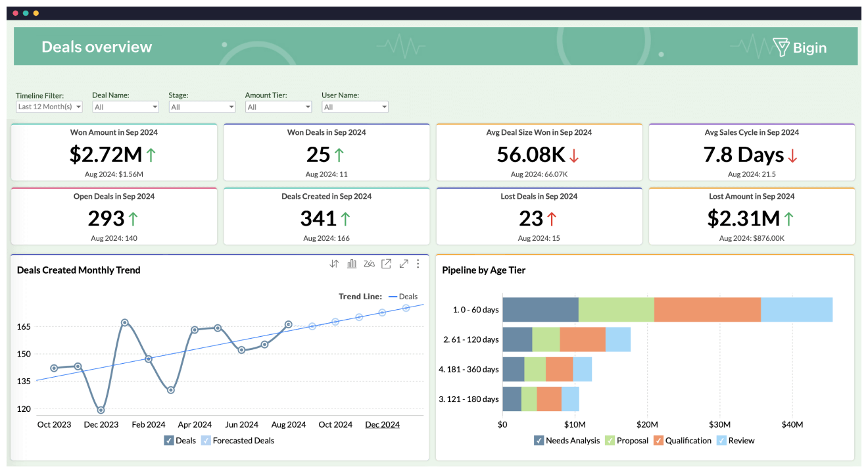The image size is (868, 473).
Task: Toggle the Needs Analysis legend checkbox
Action: [539, 441]
